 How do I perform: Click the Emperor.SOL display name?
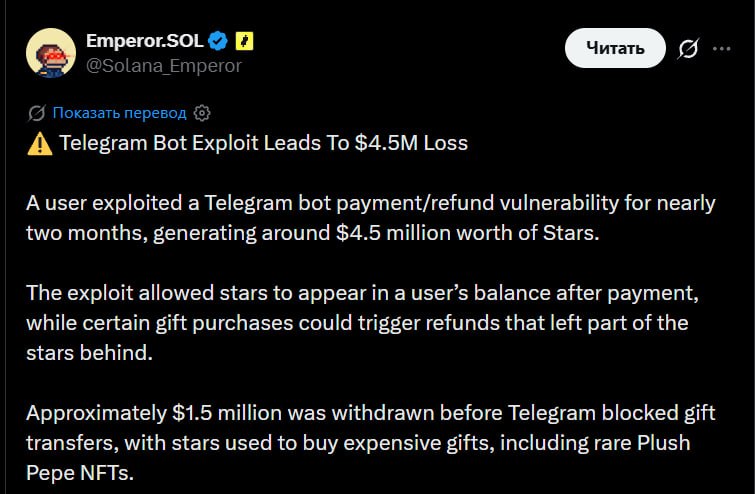tap(144, 41)
